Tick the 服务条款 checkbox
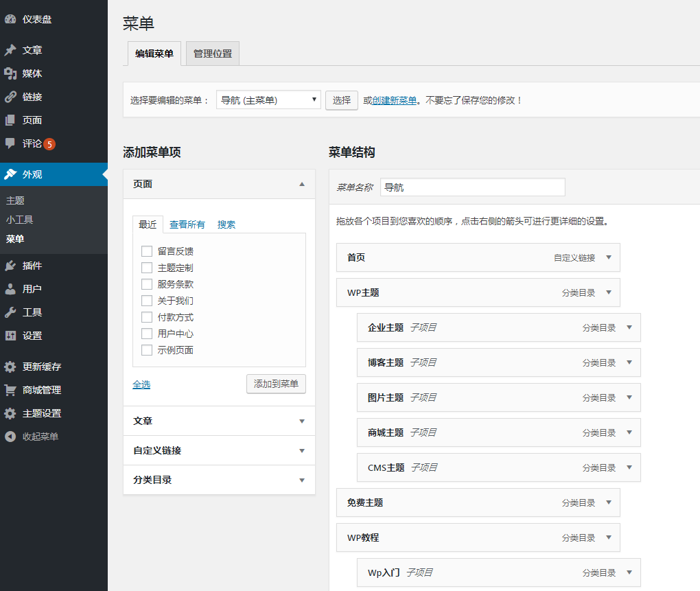700x591 pixels. click(x=147, y=284)
